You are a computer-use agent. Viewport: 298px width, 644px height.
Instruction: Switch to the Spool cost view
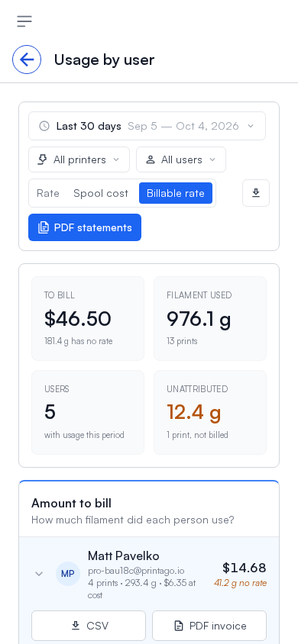click(x=101, y=193)
